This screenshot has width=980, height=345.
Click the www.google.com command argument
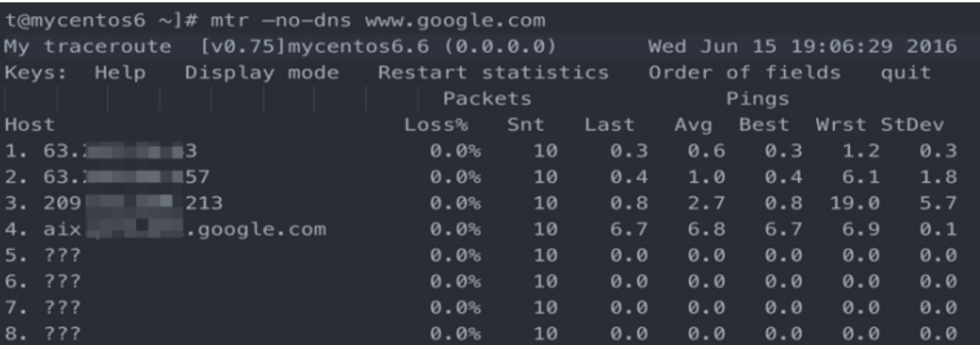[455, 20]
